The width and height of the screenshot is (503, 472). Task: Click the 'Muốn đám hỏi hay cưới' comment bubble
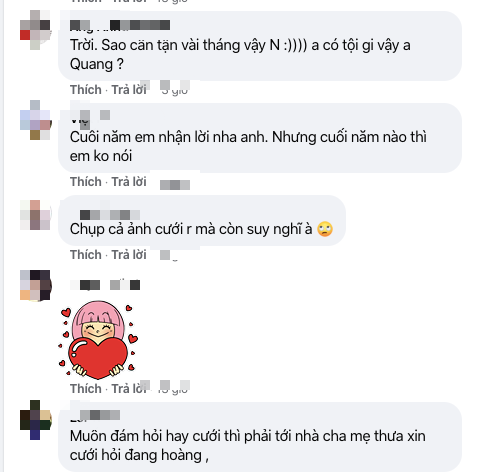pyautogui.click(x=260, y=437)
